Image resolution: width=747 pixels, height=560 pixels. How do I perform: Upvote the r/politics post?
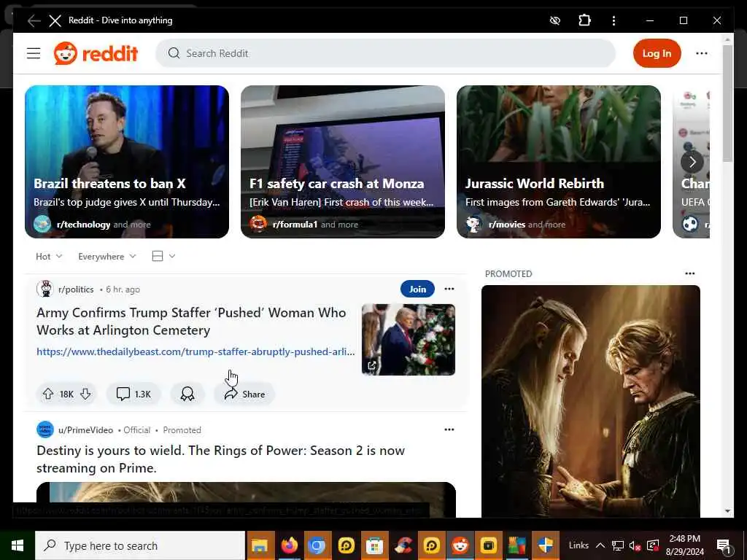pyautogui.click(x=47, y=394)
